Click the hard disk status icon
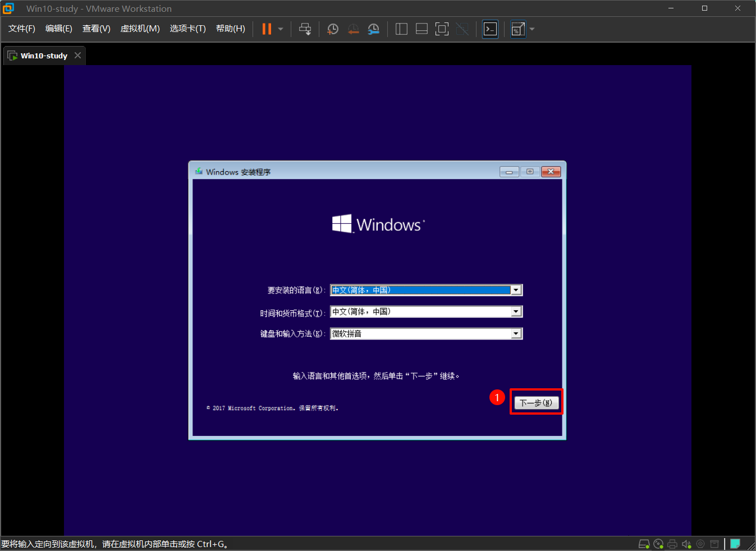This screenshot has height=551, width=756. pyautogui.click(x=644, y=544)
